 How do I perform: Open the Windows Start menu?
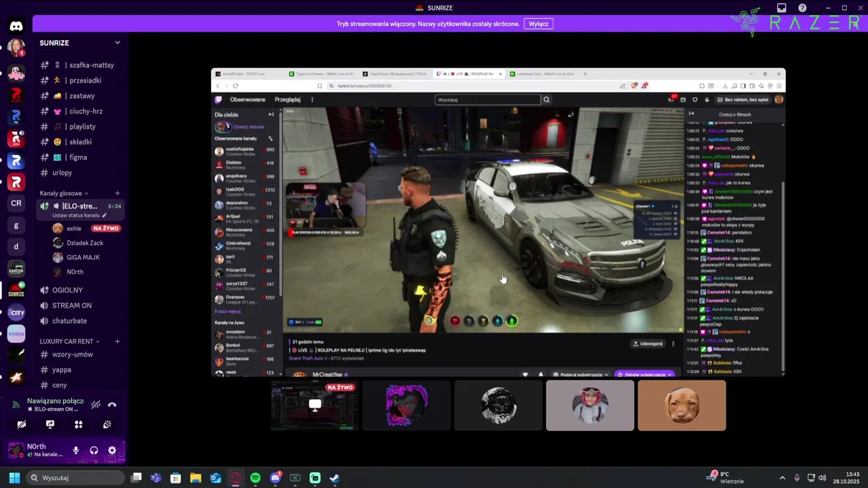coord(14,478)
